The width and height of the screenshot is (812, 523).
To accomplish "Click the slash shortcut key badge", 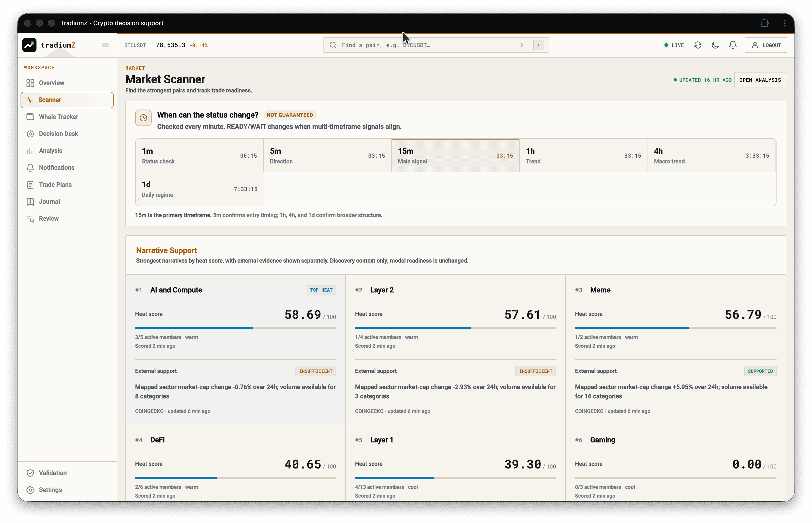I will click(x=538, y=45).
